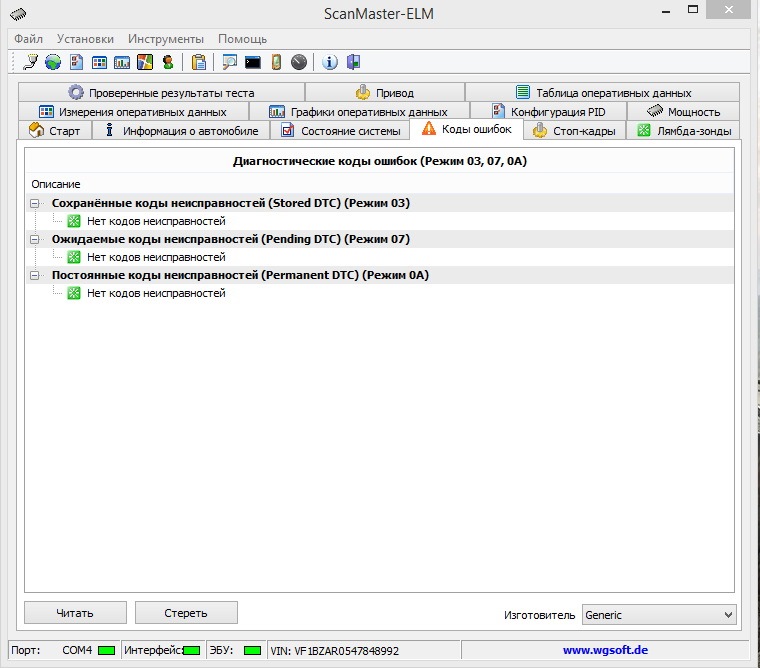
Task: Switch to the Привод tab
Action: tap(385, 92)
